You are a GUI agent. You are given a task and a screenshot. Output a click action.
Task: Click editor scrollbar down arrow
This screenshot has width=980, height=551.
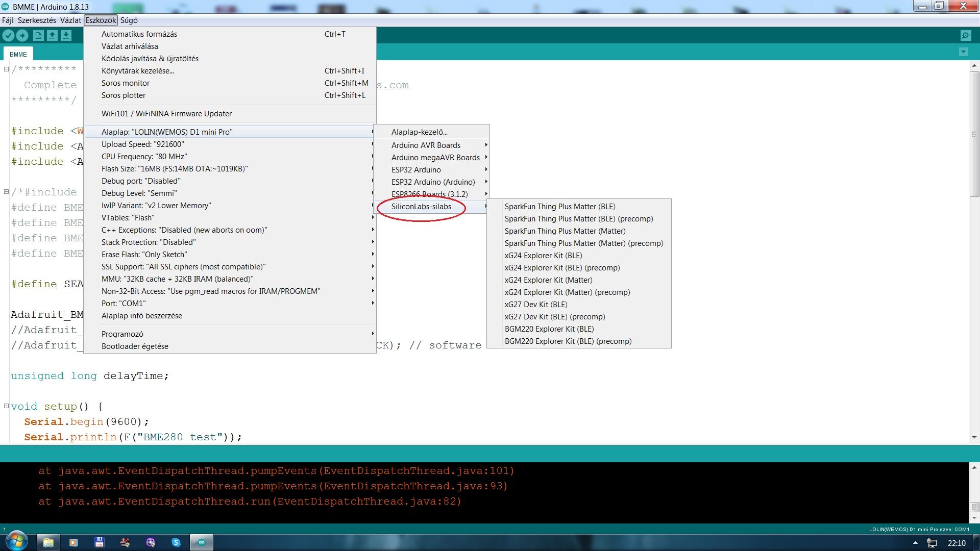pos(974,437)
